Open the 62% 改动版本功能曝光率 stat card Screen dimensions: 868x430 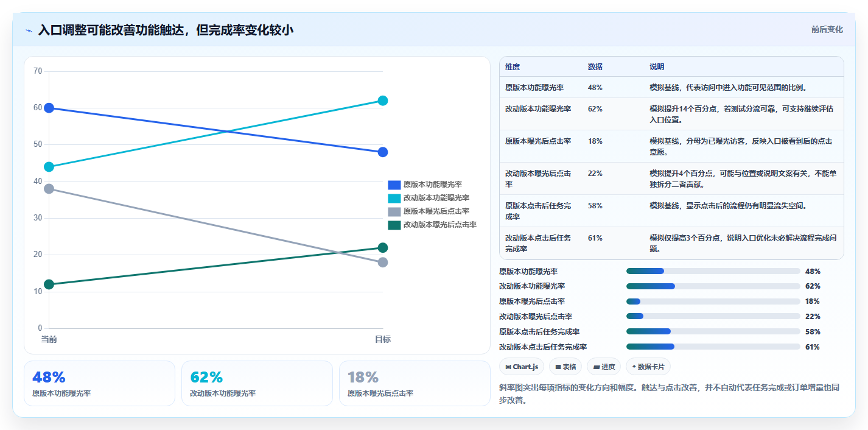click(x=257, y=383)
